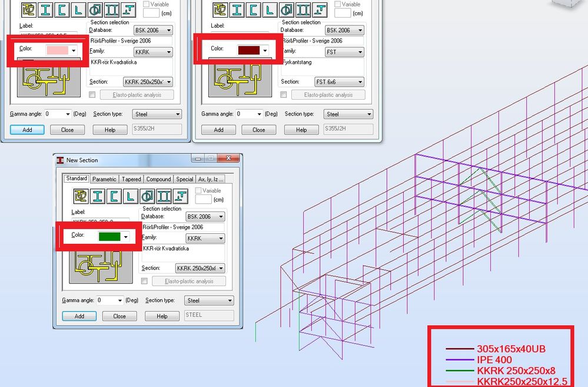This screenshot has width=588, height=387.
Task: Click Close in the FST dialog
Action: click(259, 130)
